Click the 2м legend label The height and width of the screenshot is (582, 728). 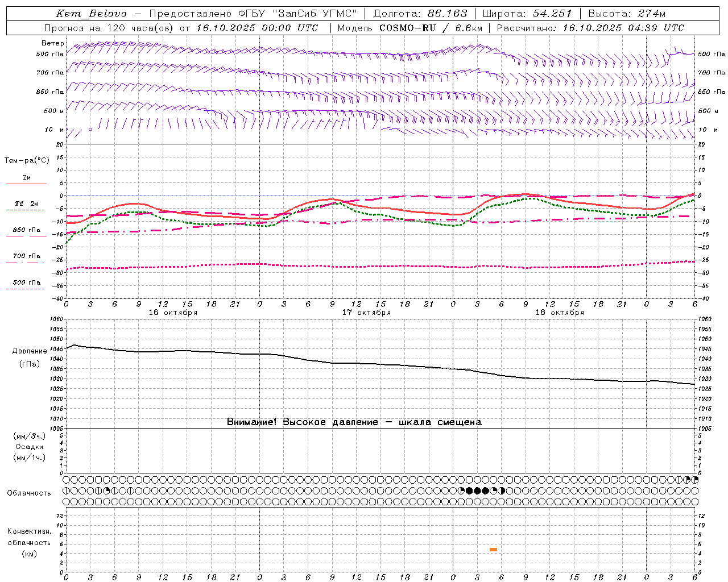tap(27, 178)
